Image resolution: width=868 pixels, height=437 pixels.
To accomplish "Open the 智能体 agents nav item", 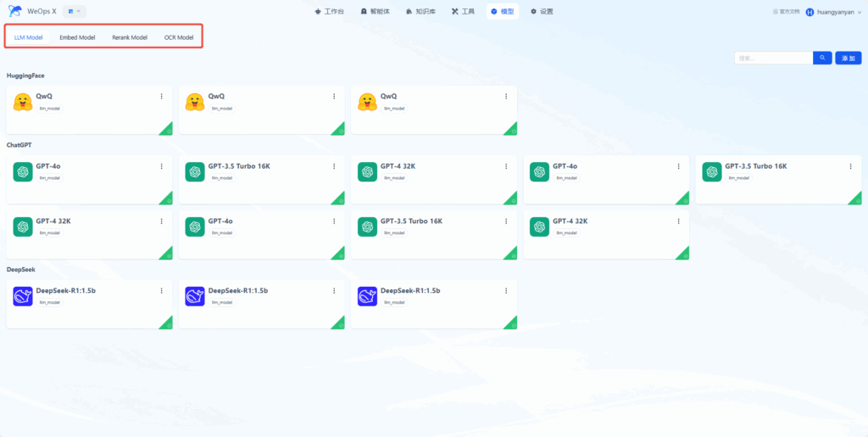I will [x=375, y=11].
